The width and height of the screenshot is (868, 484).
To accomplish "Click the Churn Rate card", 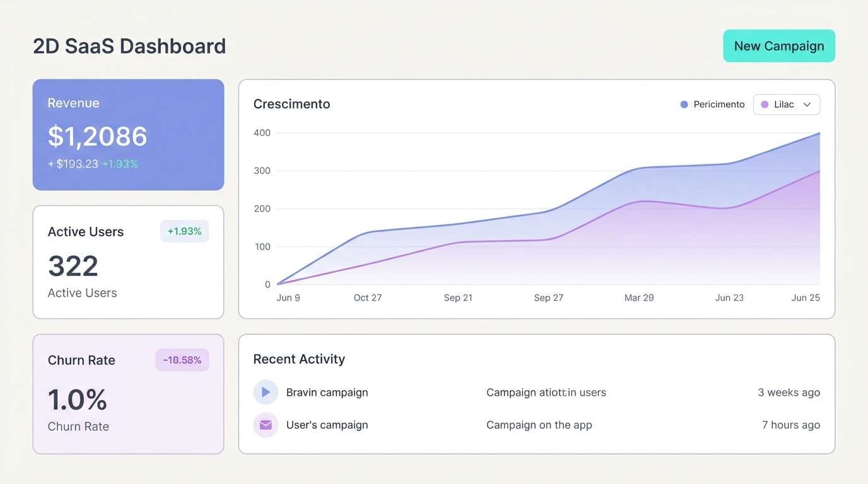I will click(128, 393).
